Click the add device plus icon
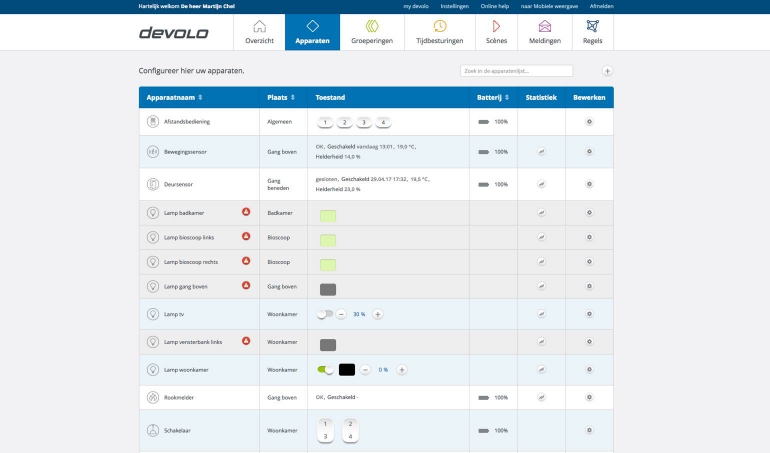The width and height of the screenshot is (770, 453). click(x=607, y=71)
